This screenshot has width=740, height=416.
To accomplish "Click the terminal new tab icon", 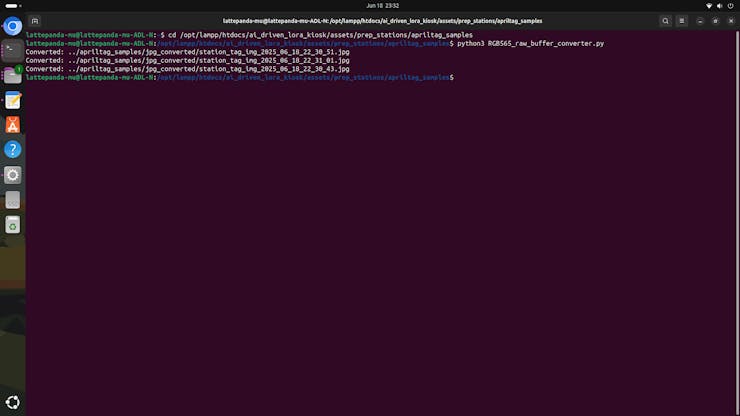I will click(x=35, y=21).
